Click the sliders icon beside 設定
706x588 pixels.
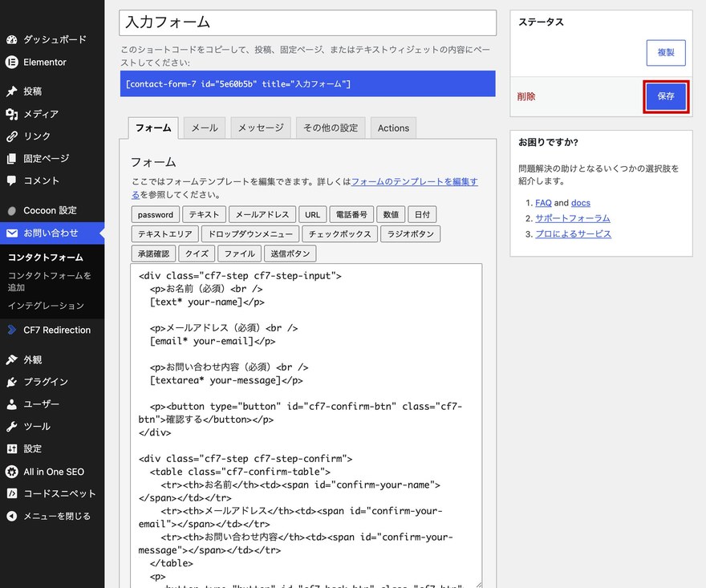point(12,449)
